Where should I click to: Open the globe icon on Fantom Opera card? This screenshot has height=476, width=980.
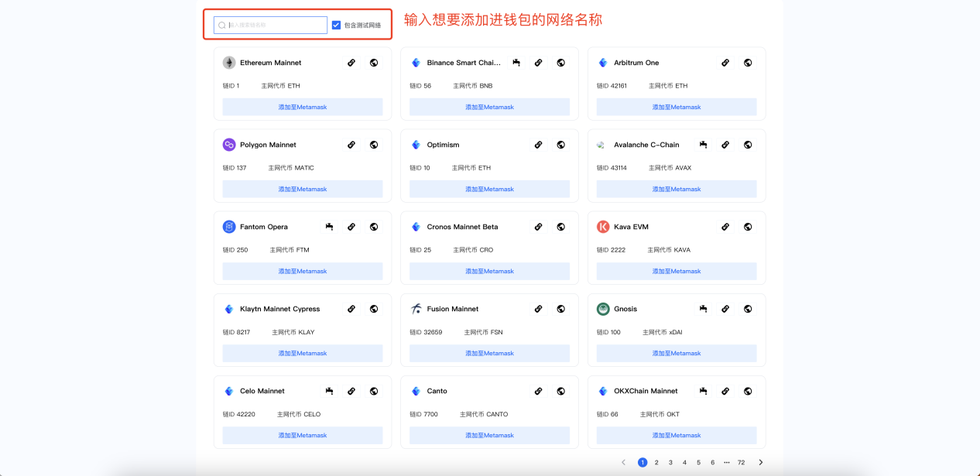click(374, 227)
